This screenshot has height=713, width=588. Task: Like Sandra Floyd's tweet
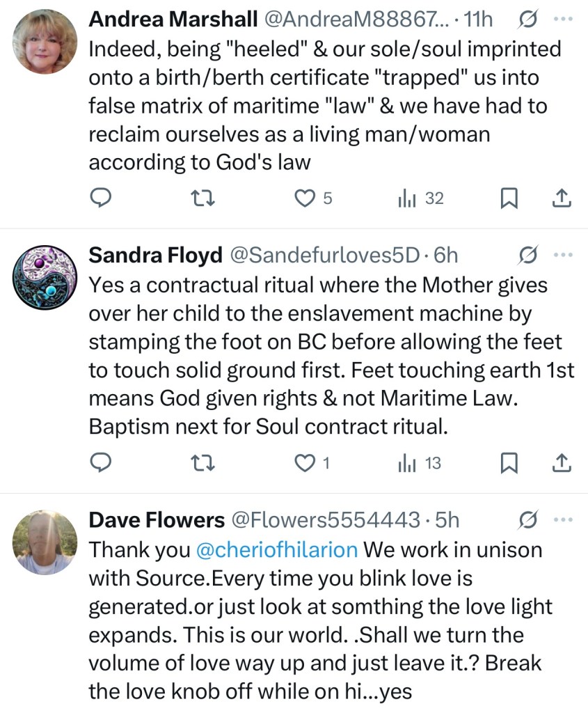[305, 463]
